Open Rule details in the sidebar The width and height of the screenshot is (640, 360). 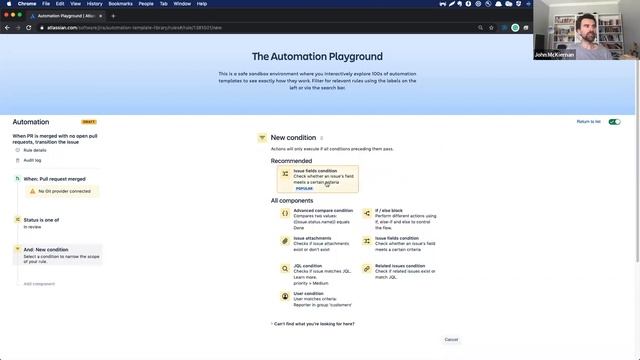(x=35, y=150)
